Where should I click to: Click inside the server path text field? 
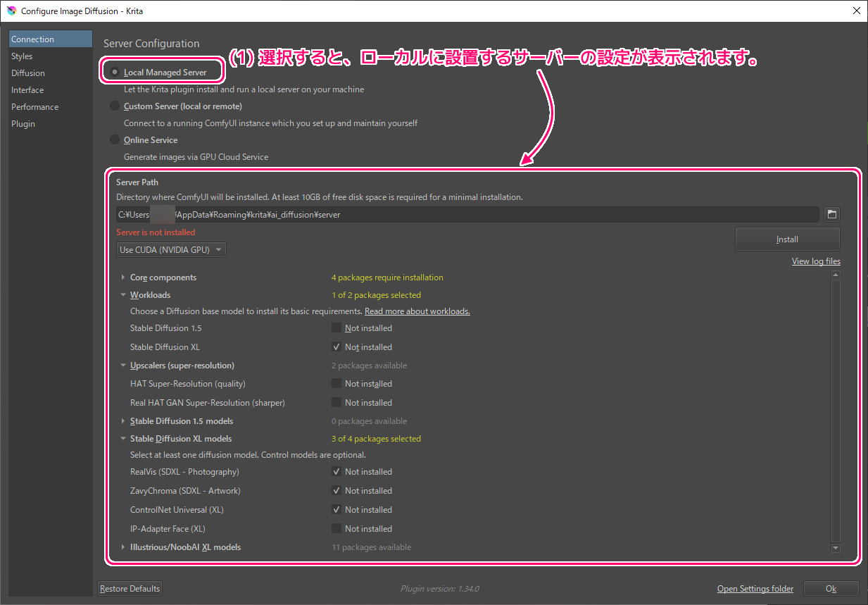[x=467, y=214]
